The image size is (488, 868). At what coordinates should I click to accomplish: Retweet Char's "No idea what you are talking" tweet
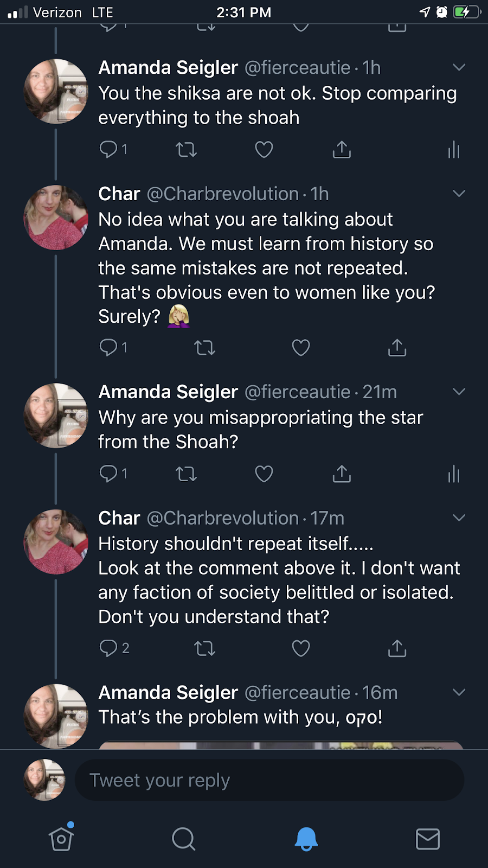coord(205,347)
